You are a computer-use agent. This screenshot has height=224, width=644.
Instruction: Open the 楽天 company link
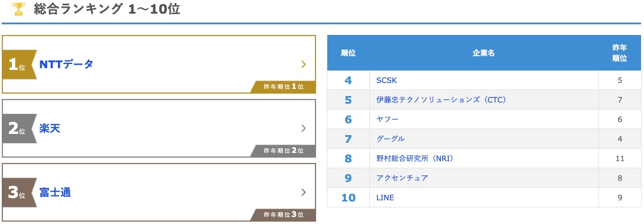(x=50, y=128)
